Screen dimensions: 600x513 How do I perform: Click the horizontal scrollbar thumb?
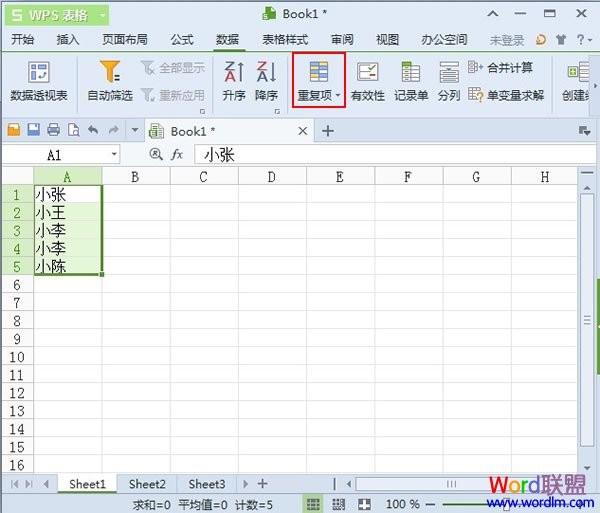point(451,484)
